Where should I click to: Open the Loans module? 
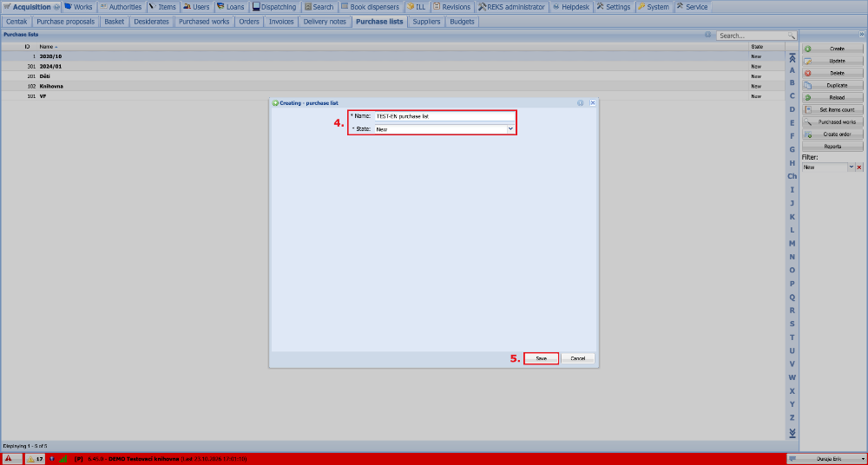pos(231,7)
